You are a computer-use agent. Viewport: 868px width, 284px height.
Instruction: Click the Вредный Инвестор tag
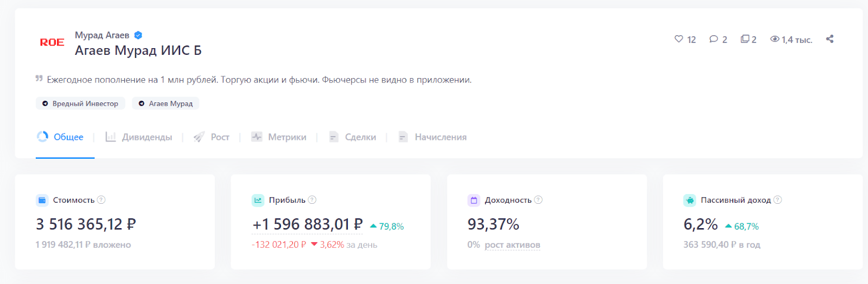(x=80, y=104)
